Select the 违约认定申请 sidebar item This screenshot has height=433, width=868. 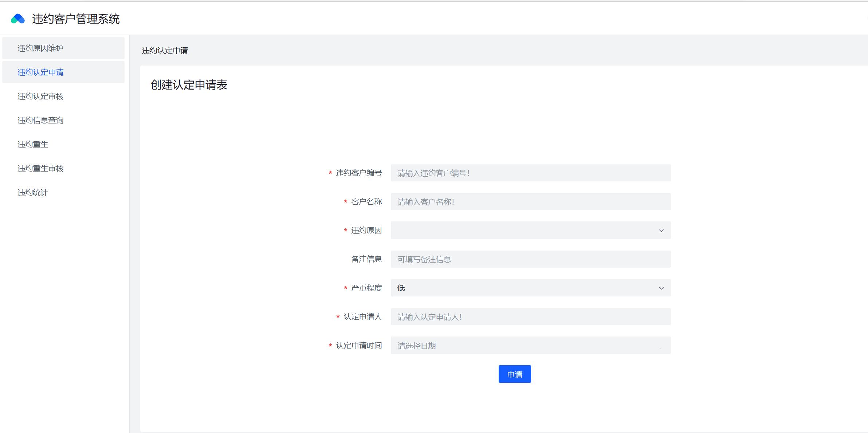tap(40, 72)
